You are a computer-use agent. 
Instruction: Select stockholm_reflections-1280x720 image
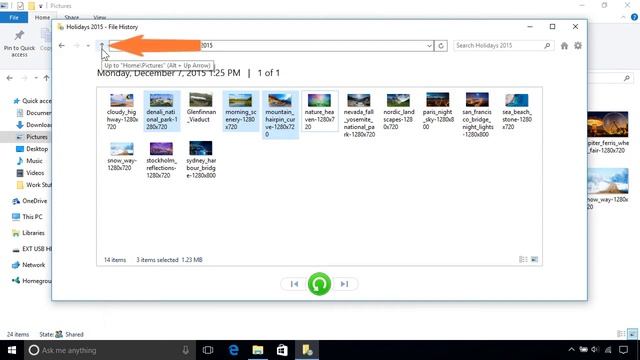click(161, 160)
